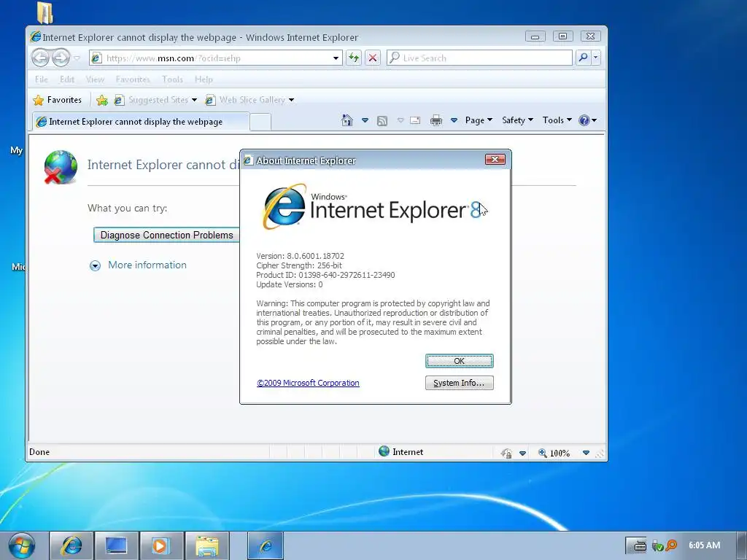Select the 'Internet Explorer cannot display' tab
The height and width of the screenshot is (560, 747).
coord(141,122)
